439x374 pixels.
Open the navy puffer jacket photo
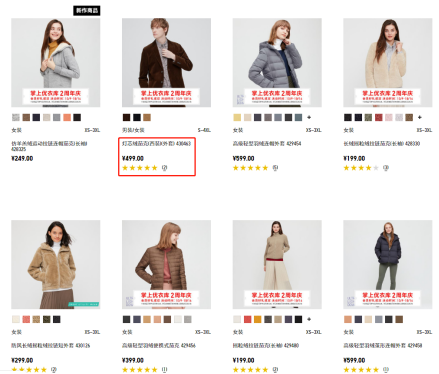388,264
